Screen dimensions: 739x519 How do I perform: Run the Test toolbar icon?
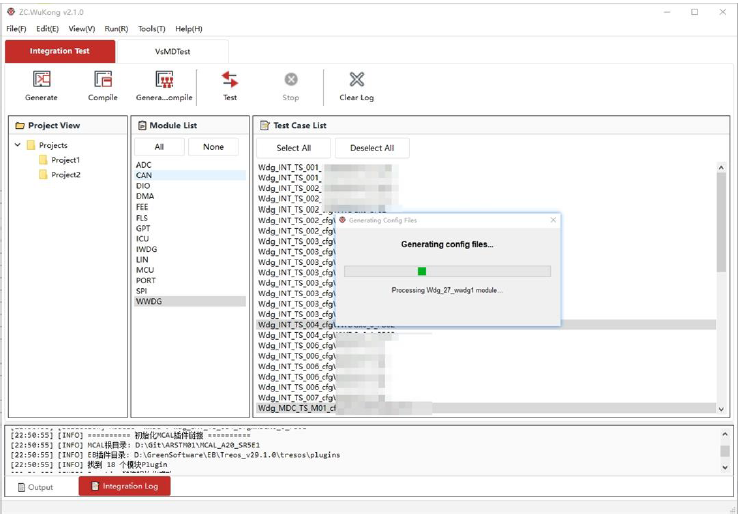pyautogui.click(x=230, y=80)
